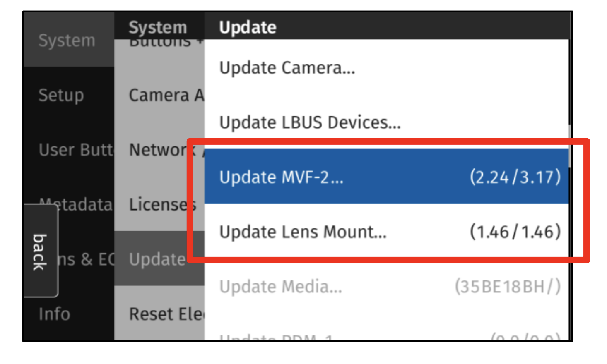The image size is (607, 364).
Task: Choose Update LBUS Devices...
Action: (x=310, y=122)
